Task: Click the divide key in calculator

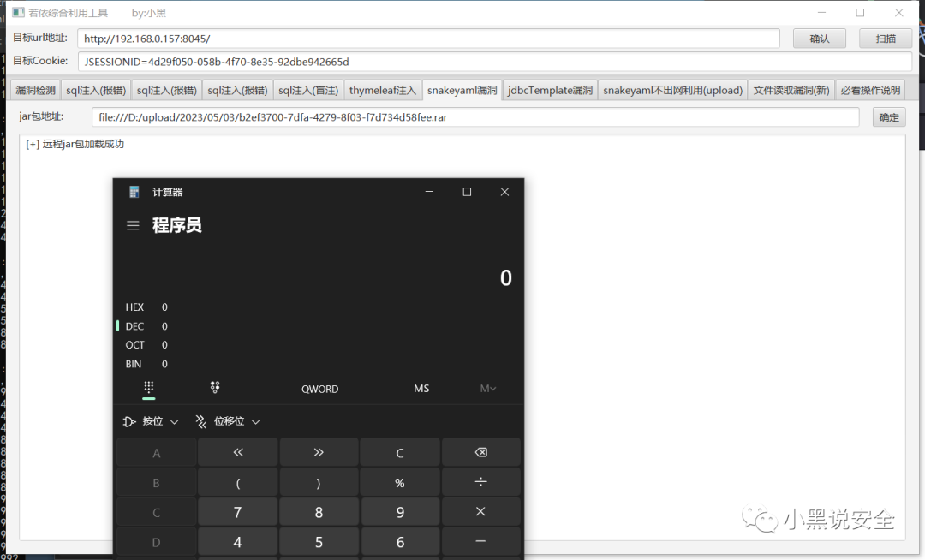Action: click(x=480, y=482)
